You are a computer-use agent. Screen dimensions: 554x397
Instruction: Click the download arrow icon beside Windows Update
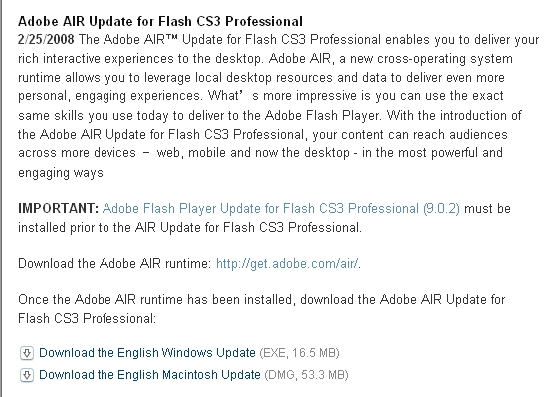pos(27,353)
